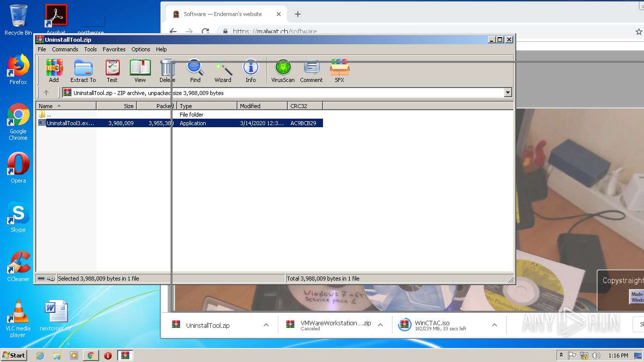The width and height of the screenshot is (644, 362).
Task: Sort the file list by Size column
Action: (116, 106)
